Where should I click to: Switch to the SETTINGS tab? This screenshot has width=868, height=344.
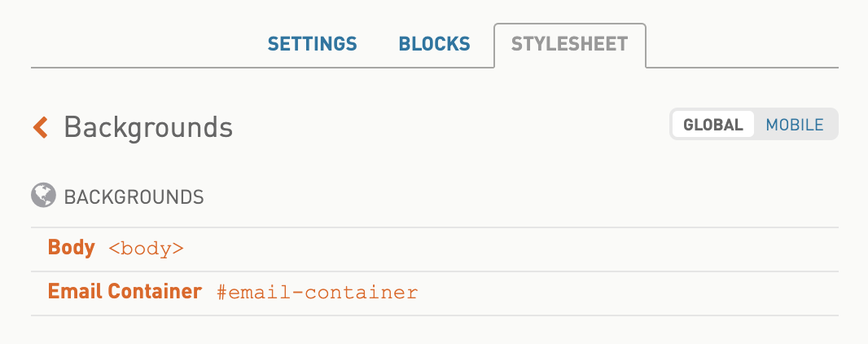click(312, 44)
